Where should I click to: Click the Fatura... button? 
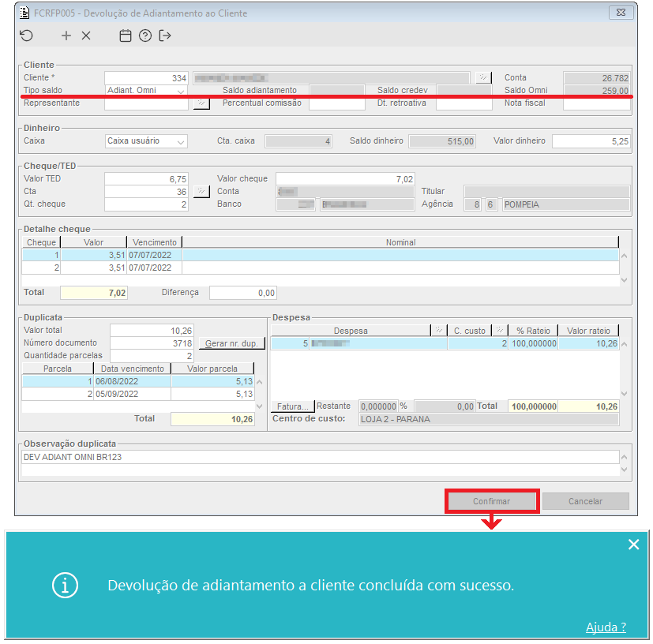293,406
